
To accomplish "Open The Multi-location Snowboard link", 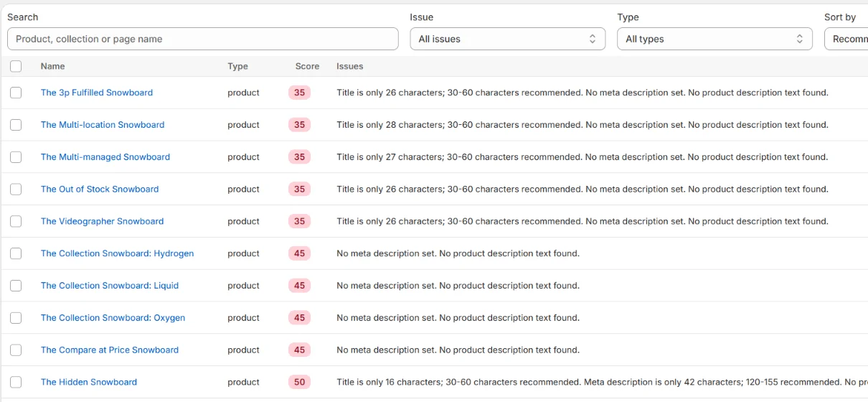I will (103, 125).
